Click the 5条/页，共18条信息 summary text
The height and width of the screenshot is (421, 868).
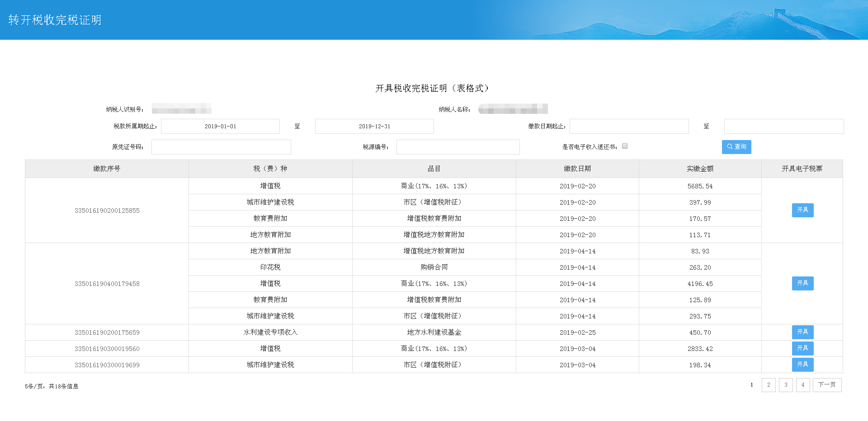(52, 386)
